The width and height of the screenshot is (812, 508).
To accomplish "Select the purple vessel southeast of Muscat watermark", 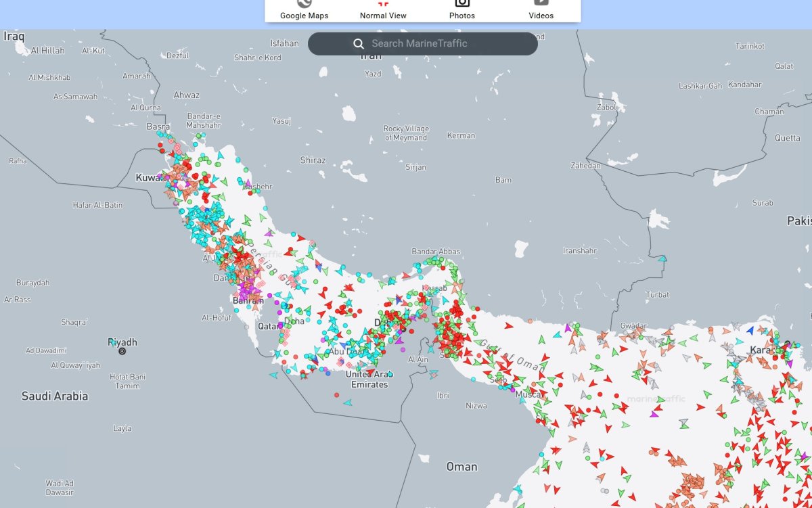I will (x=654, y=414).
